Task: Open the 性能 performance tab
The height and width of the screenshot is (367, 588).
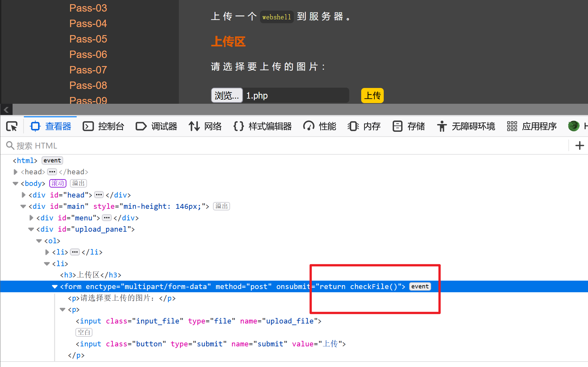Action: (320, 126)
